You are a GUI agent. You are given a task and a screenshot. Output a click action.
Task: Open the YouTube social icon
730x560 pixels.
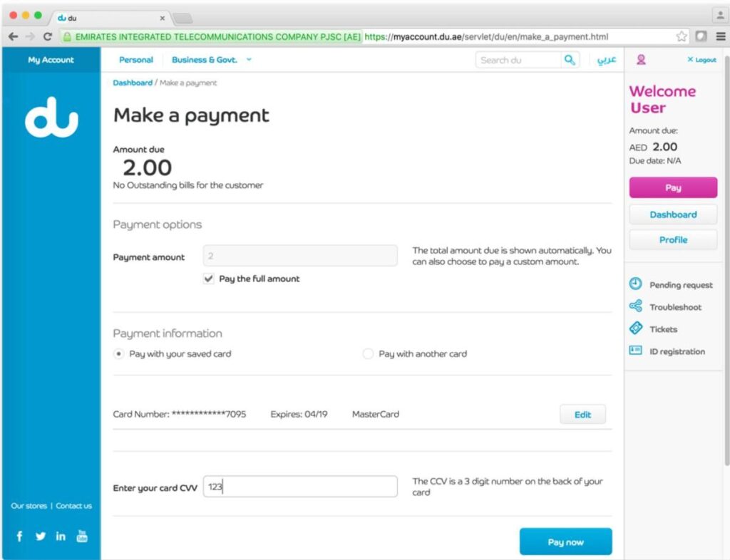[x=82, y=536]
